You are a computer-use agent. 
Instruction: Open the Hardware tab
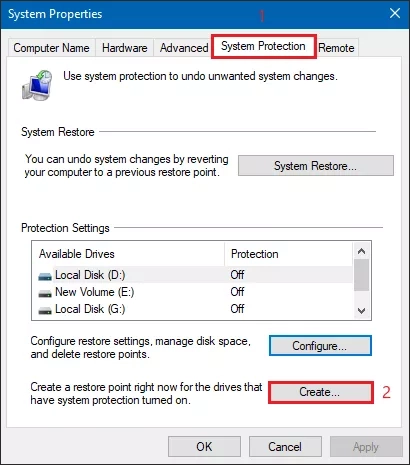point(125,48)
